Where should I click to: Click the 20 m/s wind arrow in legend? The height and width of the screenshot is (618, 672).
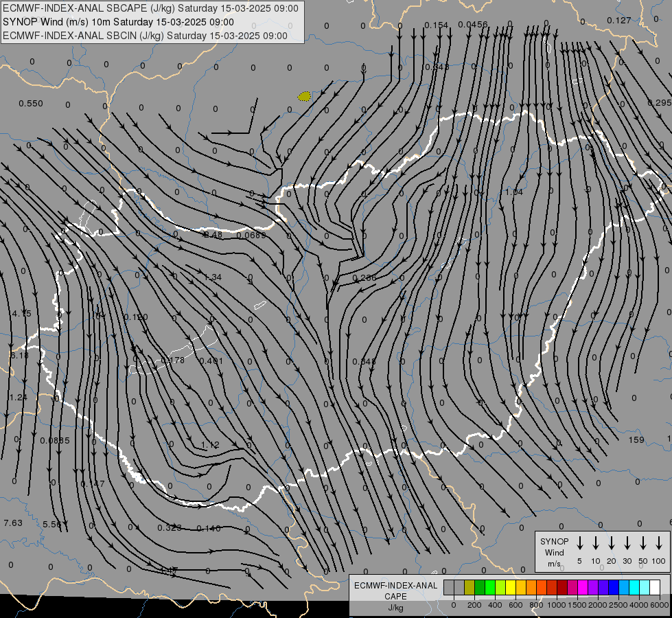click(x=612, y=543)
